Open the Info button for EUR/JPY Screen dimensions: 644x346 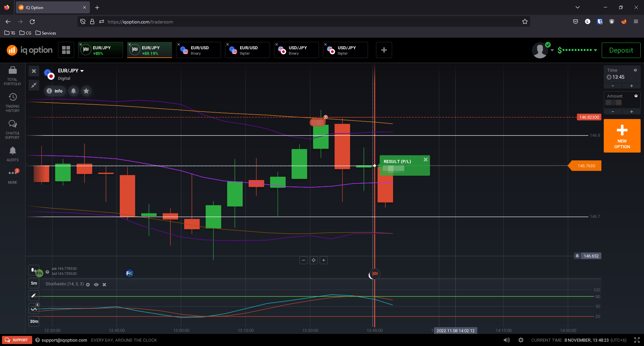[x=55, y=91]
